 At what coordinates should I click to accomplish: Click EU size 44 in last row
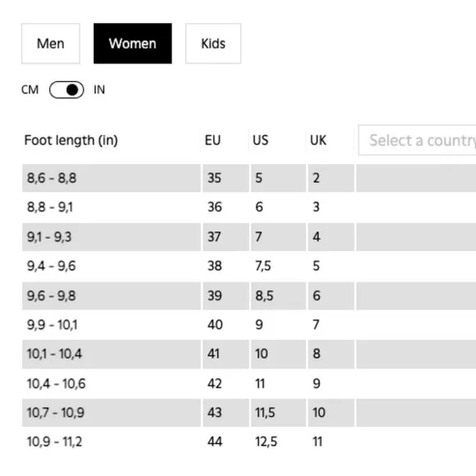[x=226, y=442]
